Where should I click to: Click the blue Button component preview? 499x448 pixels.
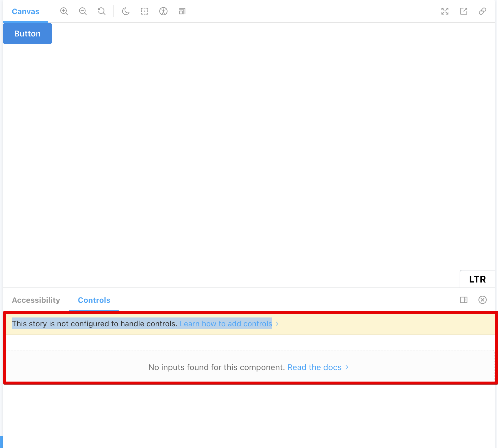[27, 33]
